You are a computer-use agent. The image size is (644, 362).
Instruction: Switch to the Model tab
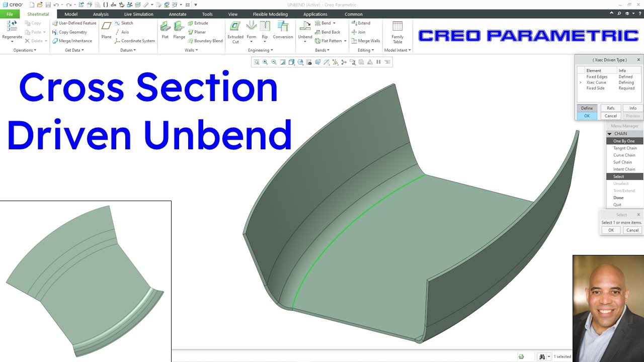(71, 14)
